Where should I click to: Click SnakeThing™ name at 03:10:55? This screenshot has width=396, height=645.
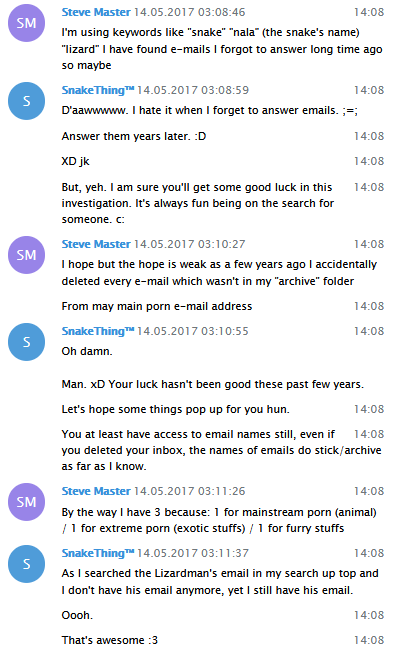[98, 331]
